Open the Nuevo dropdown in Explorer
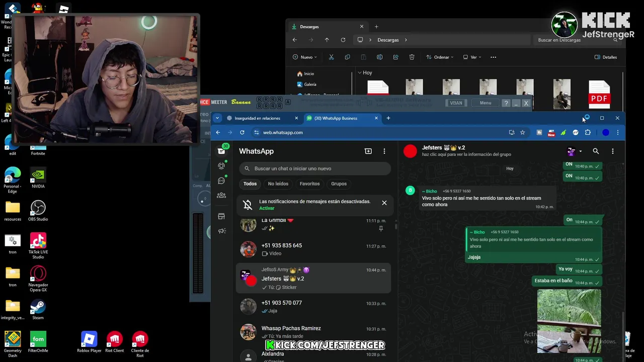Viewport: 644px width, 362px height. pyautogui.click(x=305, y=57)
